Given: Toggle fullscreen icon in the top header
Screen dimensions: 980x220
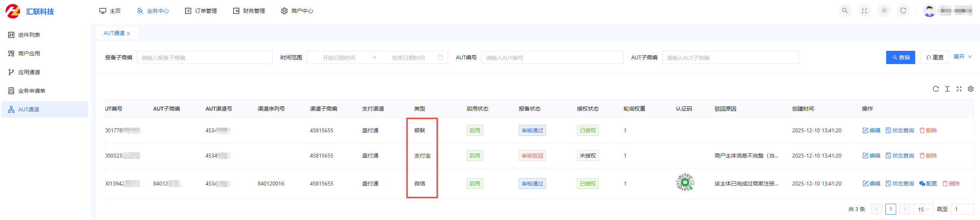Looking at the screenshot, I should pyautogui.click(x=864, y=11).
